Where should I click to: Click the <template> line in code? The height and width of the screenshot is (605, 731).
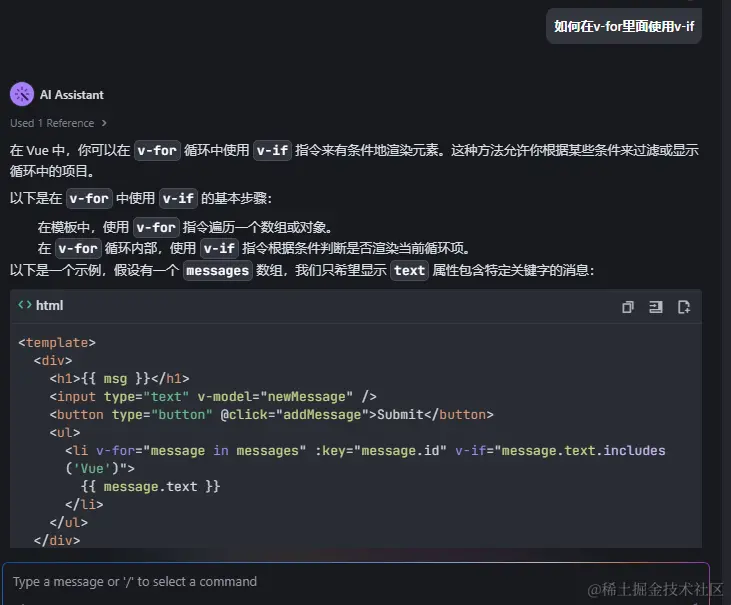click(57, 343)
